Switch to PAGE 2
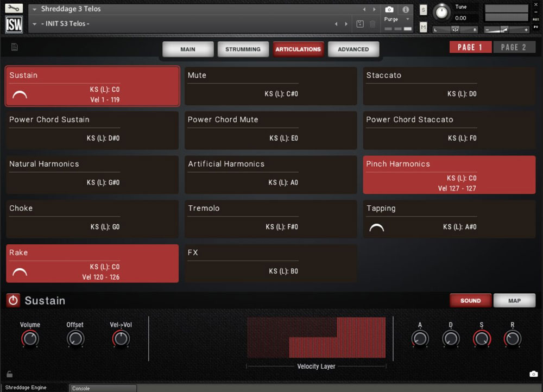This screenshot has height=392, width=543. 514,47
